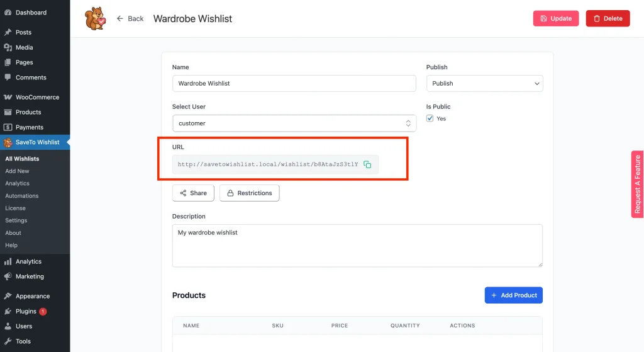
Task: Click the Request A Feature side tab
Action: coord(638,185)
